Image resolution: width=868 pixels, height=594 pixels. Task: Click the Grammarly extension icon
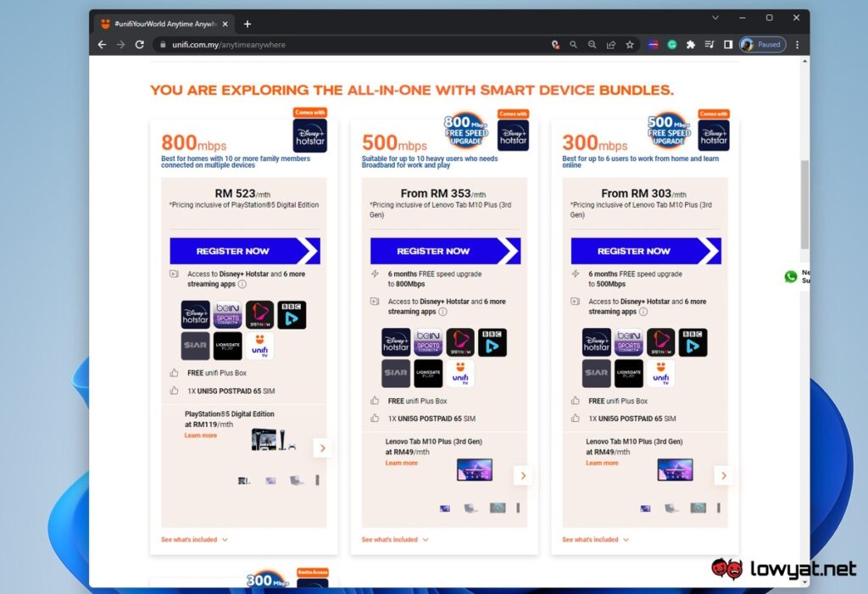[x=672, y=45]
